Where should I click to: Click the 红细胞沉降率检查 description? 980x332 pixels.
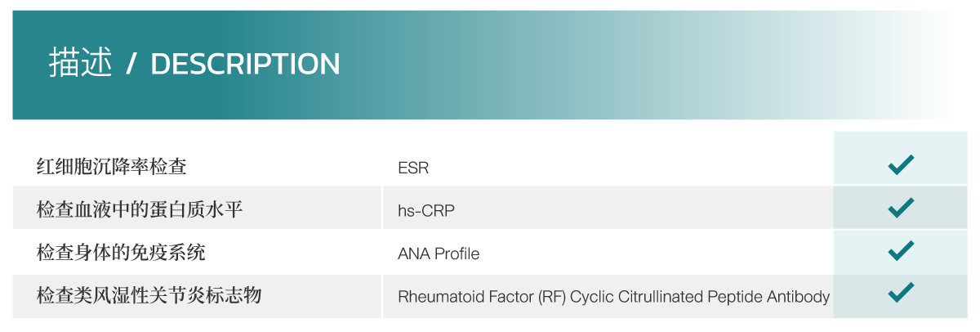112,167
